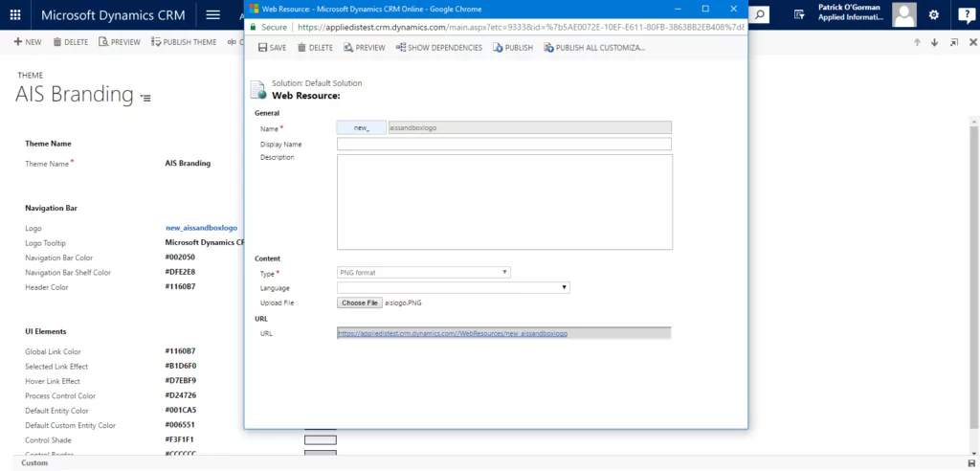Click PREVIEW in Web Resource toolbar

click(365, 48)
